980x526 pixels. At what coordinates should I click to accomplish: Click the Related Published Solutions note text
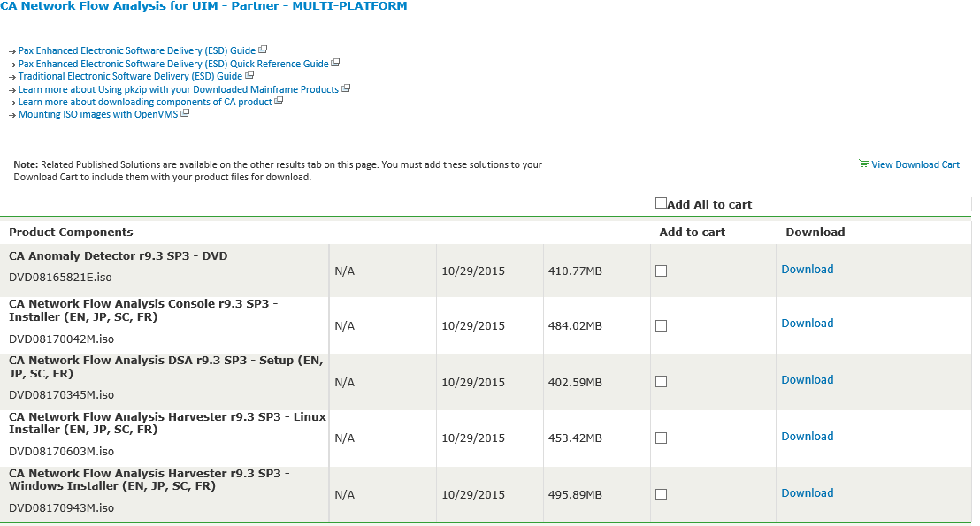click(278, 171)
